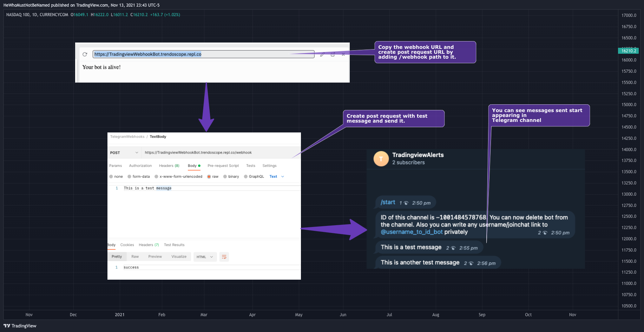The width and height of the screenshot is (644, 332).
Task: Click the 16210.2 current price label
Action: 628,51
